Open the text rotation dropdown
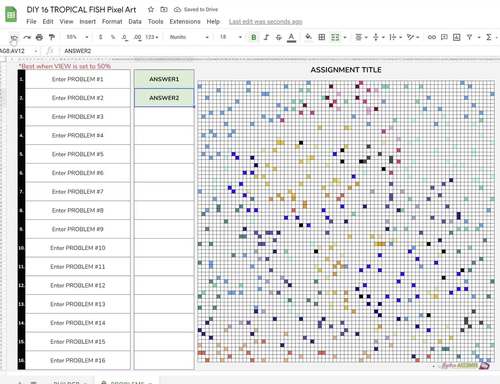Screen dimensions: 500x384 pos(413,37)
